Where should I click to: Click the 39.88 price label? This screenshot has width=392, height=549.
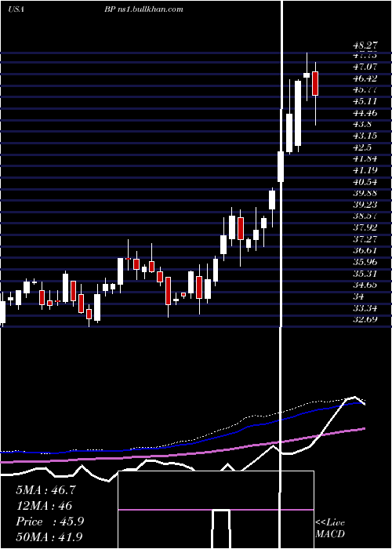click(x=365, y=193)
